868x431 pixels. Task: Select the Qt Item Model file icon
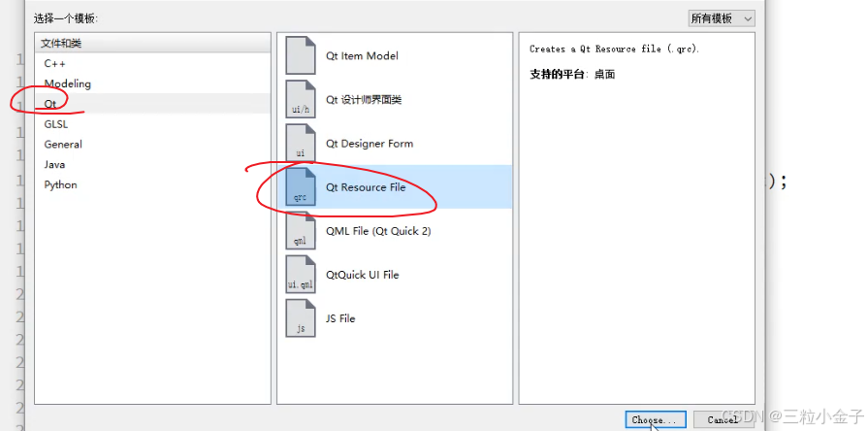[301, 55]
